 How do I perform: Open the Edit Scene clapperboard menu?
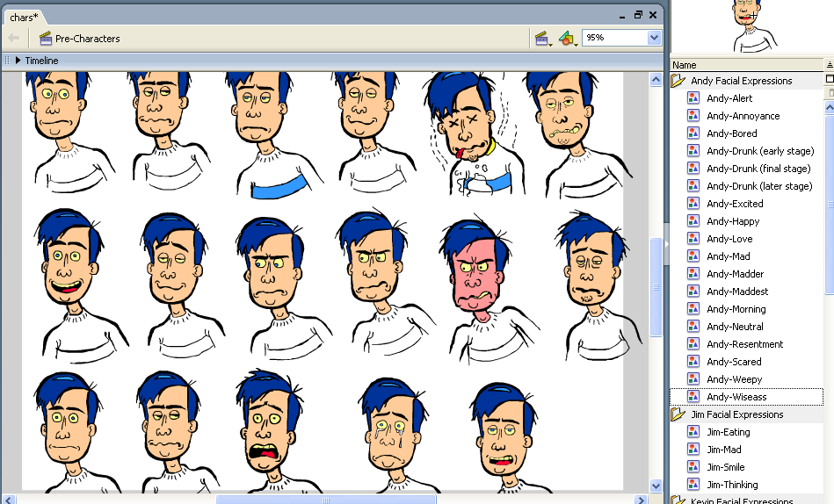click(x=543, y=39)
